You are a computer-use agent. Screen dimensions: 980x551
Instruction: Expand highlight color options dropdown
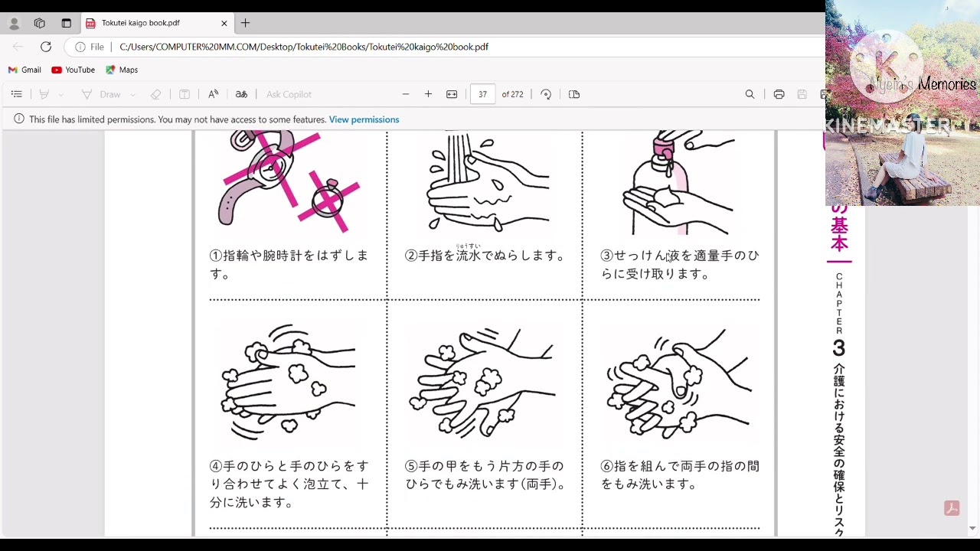tap(61, 94)
